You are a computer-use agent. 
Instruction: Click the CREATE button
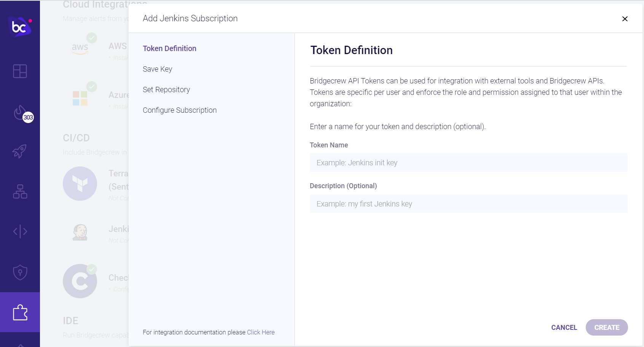(607, 328)
